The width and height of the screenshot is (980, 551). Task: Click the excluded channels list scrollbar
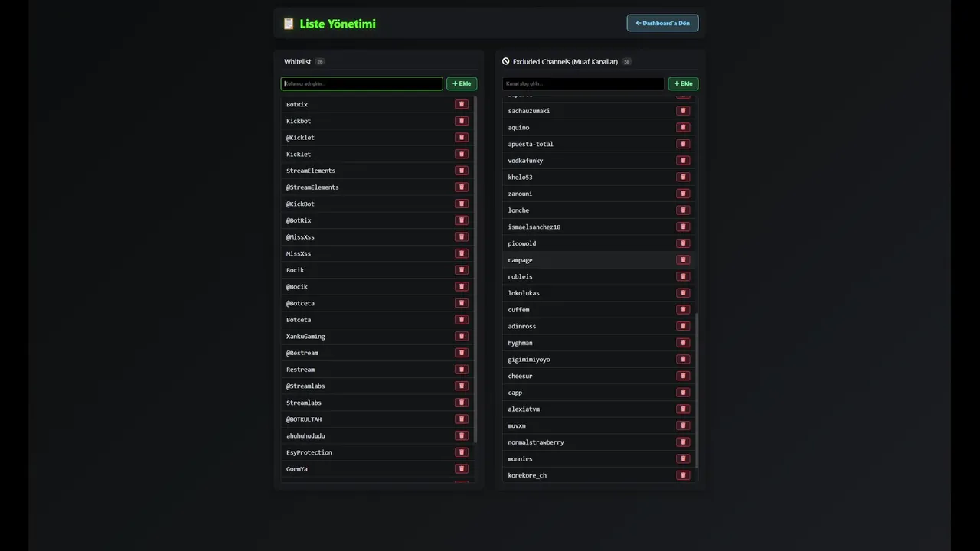tap(697, 389)
